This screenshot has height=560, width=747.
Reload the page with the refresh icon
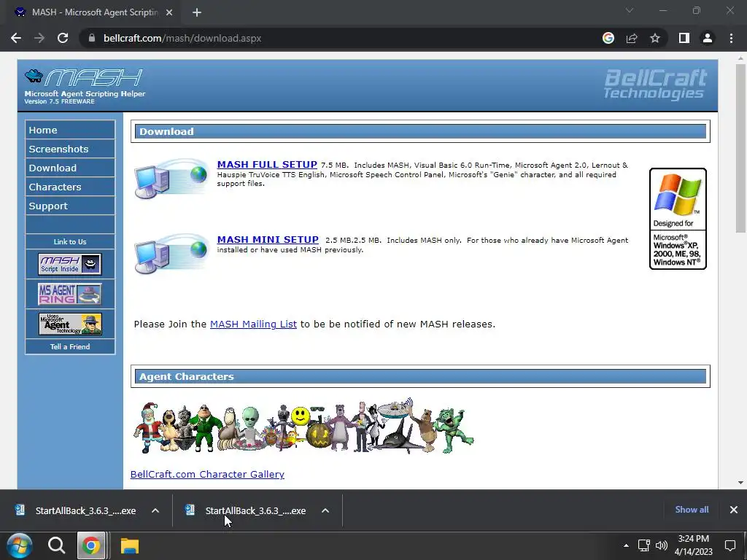(63, 38)
